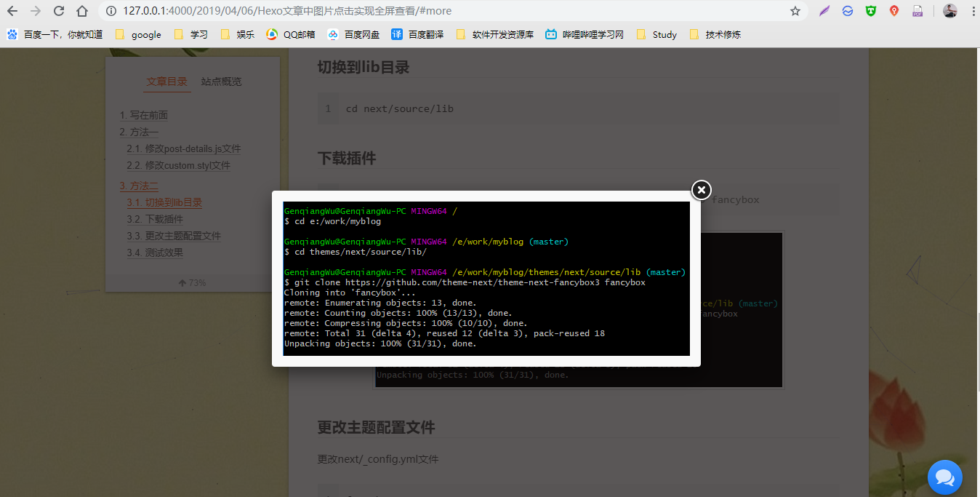Viewport: 980px width, 497px height.
Task: Open the PDF extension in the toolbar
Action: (x=917, y=11)
